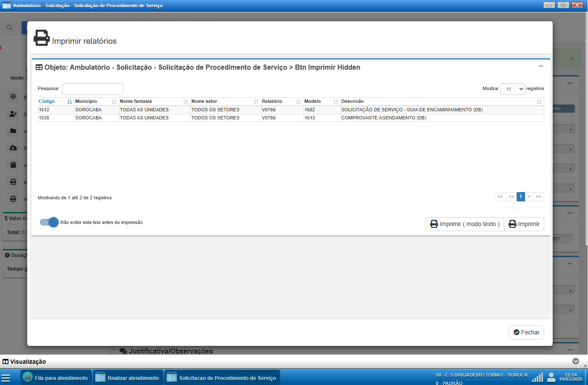The width and height of the screenshot is (588, 385).
Task: Open the Mostrar registros dropdown
Action: [512, 89]
